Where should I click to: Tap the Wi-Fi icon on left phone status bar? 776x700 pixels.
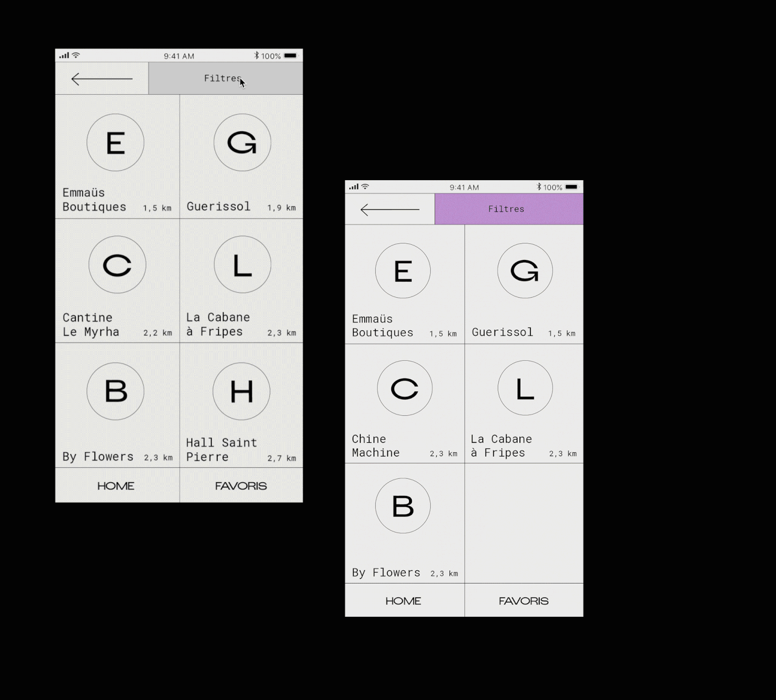[76, 55]
